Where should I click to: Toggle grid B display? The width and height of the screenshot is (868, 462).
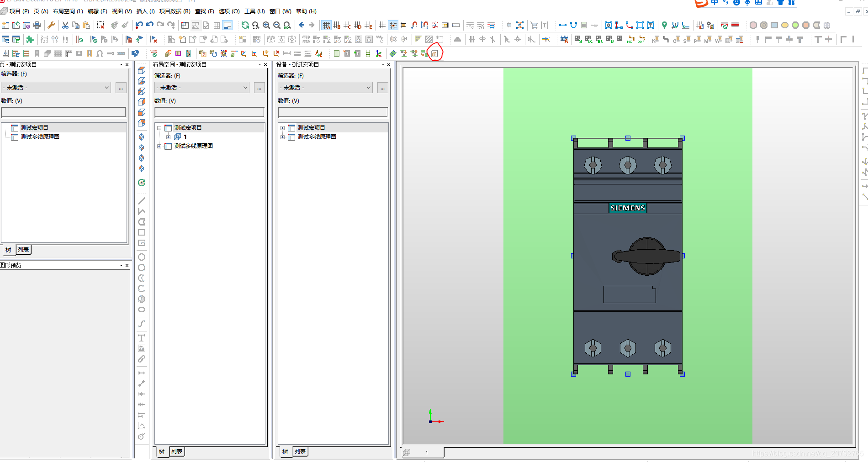pyautogui.click(x=337, y=25)
